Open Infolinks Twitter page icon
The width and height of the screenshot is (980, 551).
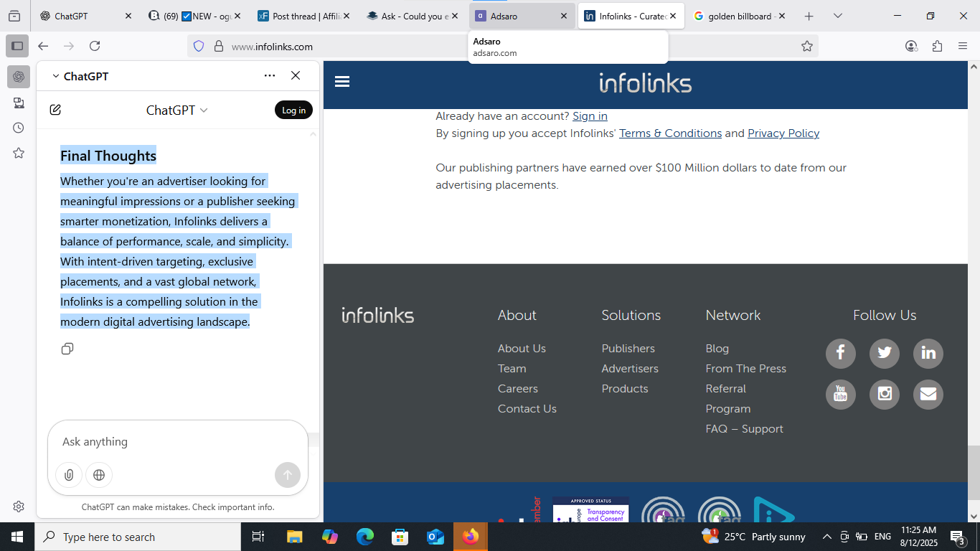(885, 353)
